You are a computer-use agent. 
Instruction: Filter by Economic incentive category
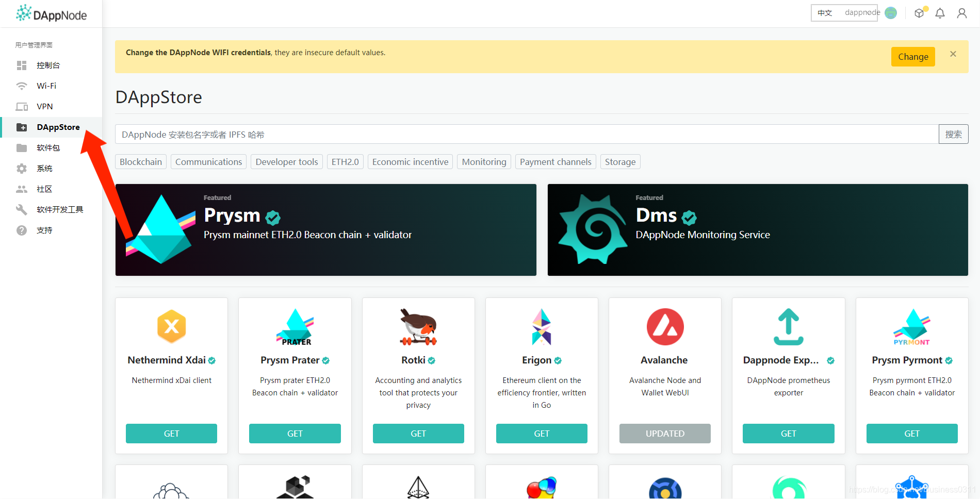point(410,162)
